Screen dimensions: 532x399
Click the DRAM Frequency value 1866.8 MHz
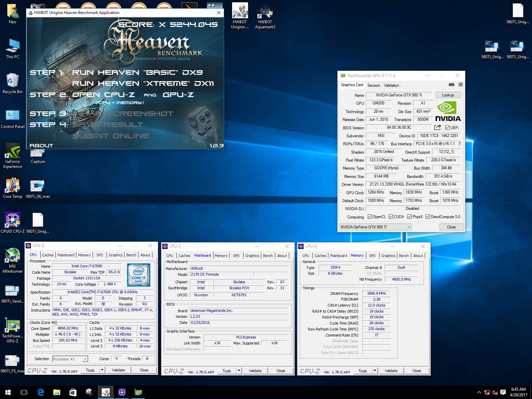click(x=376, y=293)
